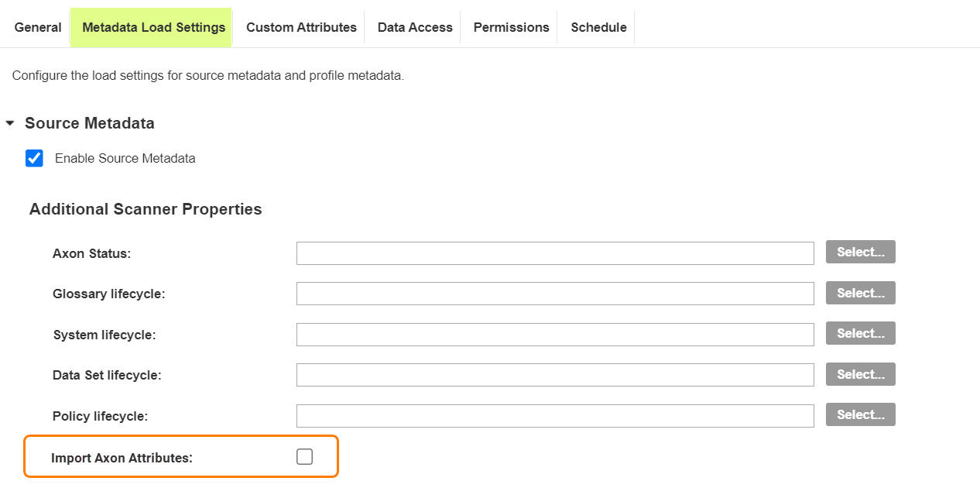The width and height of the screenshot is (980, 488).
Task: Open the General tab
Action: (x=38, y=27)
